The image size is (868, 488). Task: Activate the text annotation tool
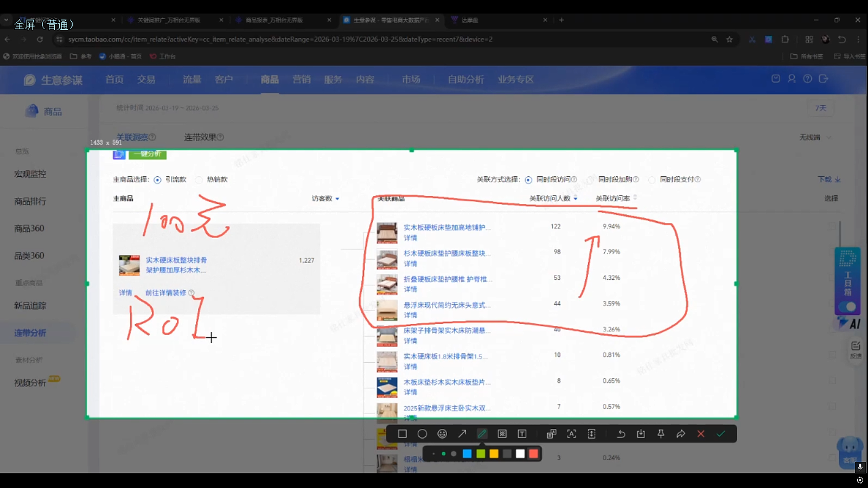[522, 434]
